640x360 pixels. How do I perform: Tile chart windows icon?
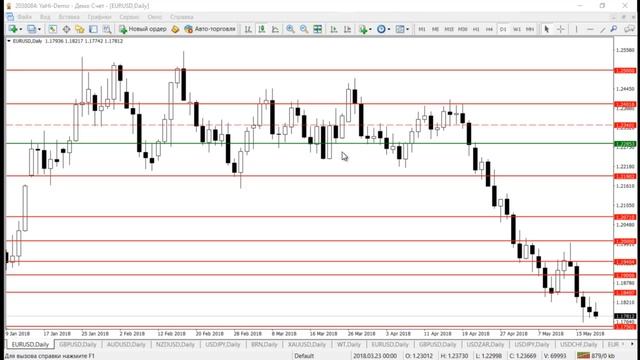[318, 29]
